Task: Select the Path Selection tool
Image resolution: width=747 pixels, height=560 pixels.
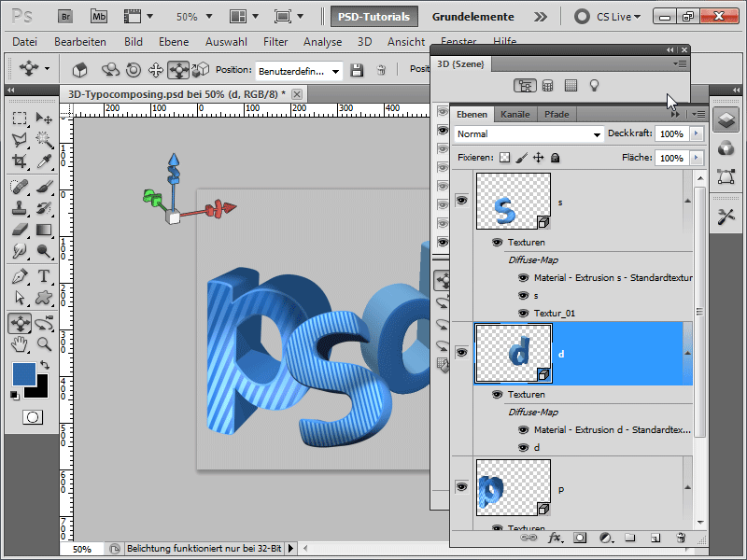Action: [20, 298]
